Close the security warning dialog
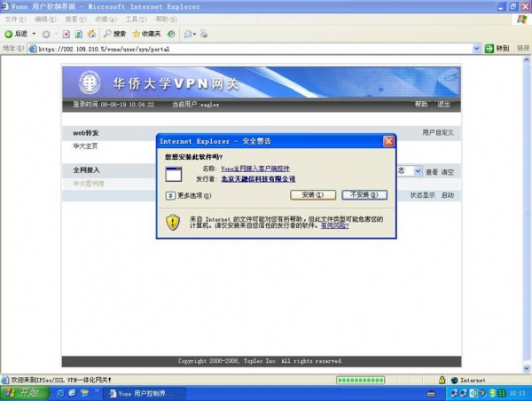The height and width of the screenshot is (401, 532). coord(388,141)
